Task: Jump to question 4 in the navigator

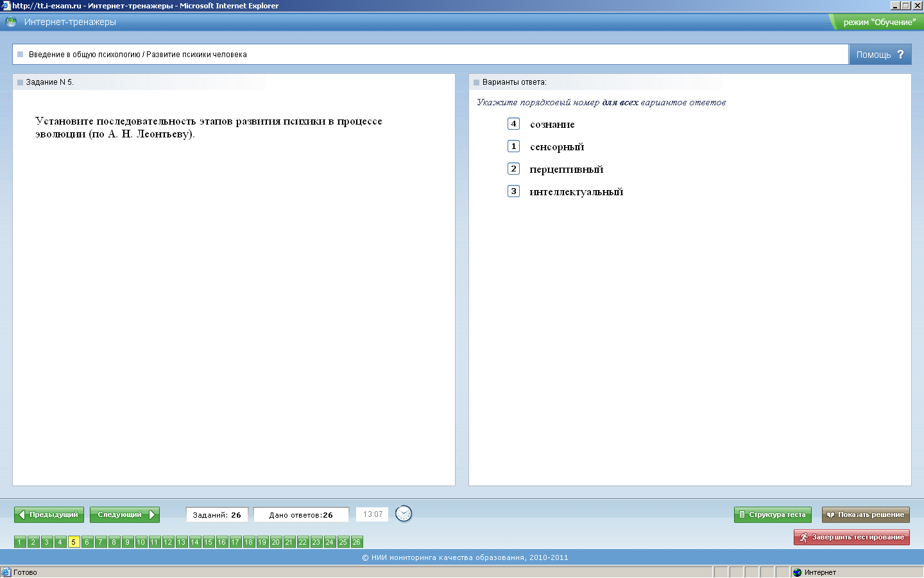Action: 60,542
